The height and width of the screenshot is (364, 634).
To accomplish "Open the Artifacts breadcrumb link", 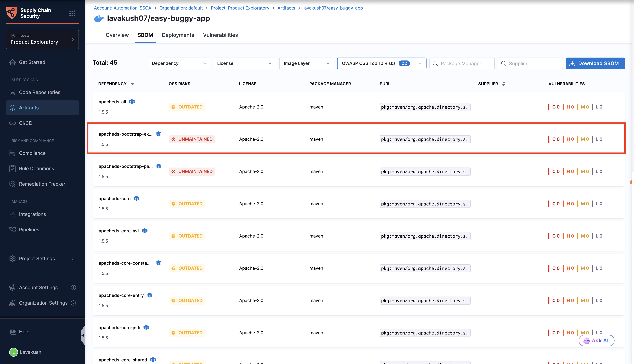I will click(x=286, y=8).
